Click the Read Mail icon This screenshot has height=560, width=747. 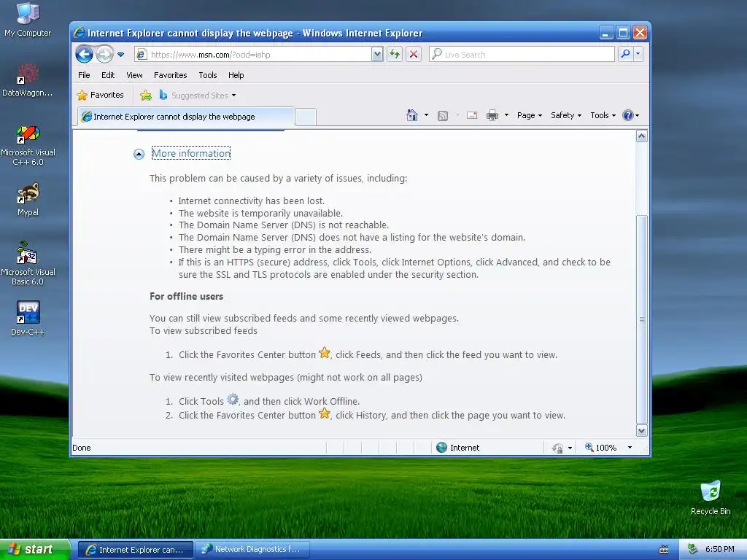pyautogui.click(x=472, y=115)
